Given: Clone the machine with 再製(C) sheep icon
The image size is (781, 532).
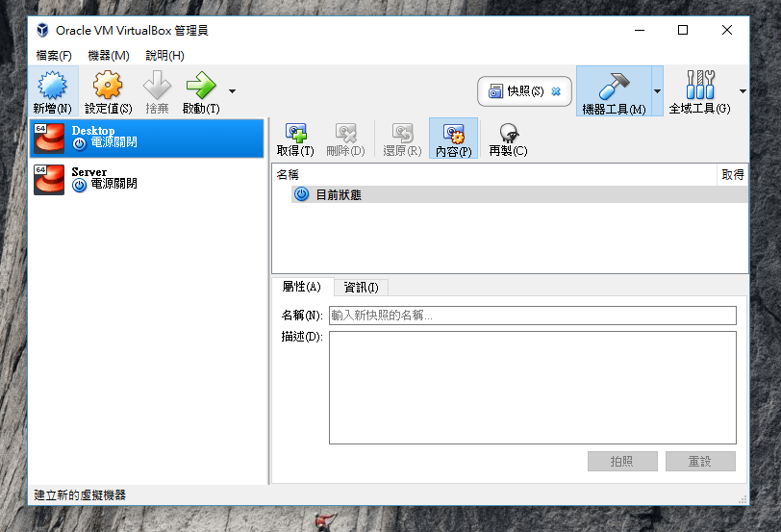Looking at the screenshot, I should [508, 133].
